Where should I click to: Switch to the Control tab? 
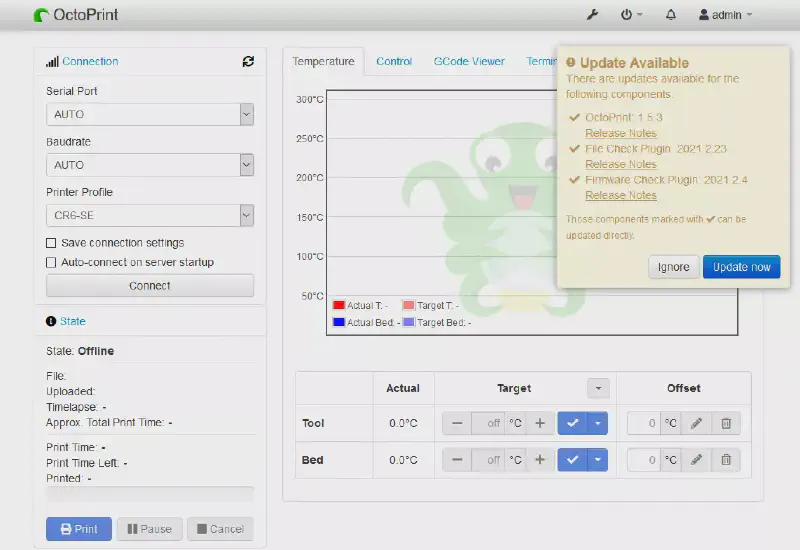(x=394, y=61)
